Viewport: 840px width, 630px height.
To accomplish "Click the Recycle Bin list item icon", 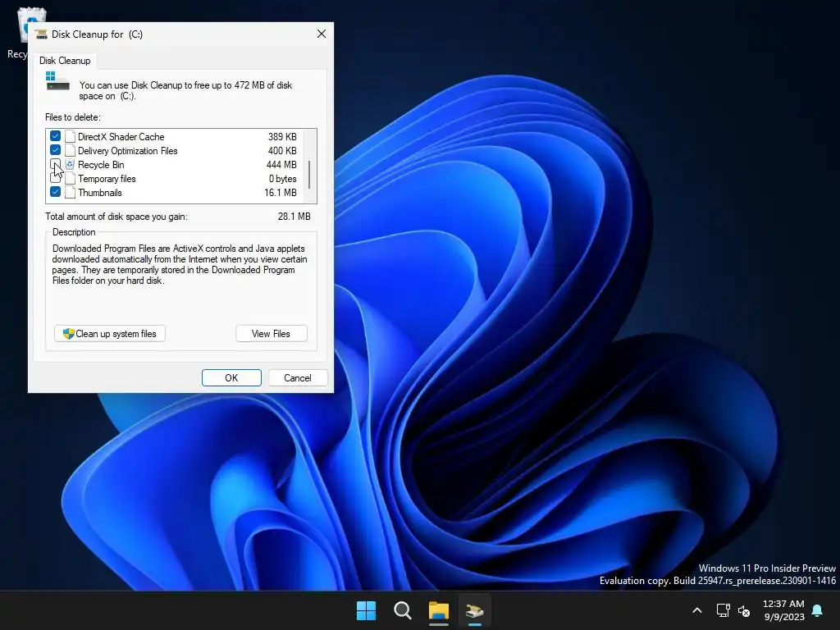I will pyautogui.click(x=70, y=164).
